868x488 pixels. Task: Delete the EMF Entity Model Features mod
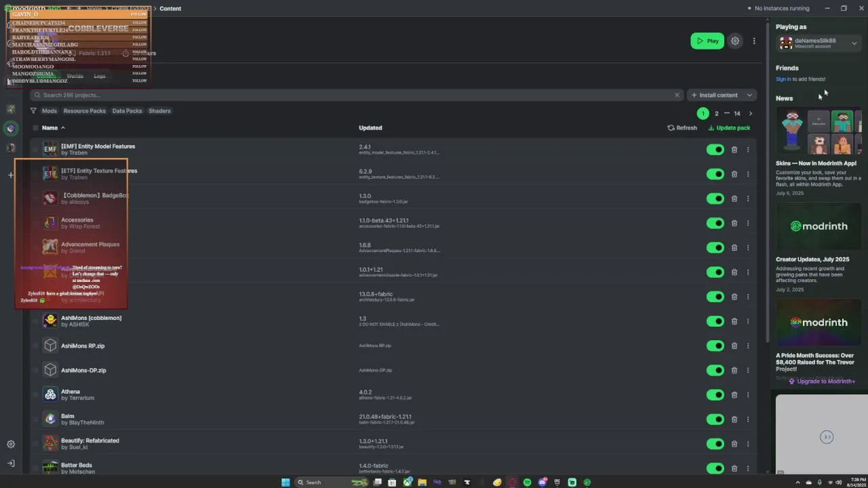click(734, 150)
